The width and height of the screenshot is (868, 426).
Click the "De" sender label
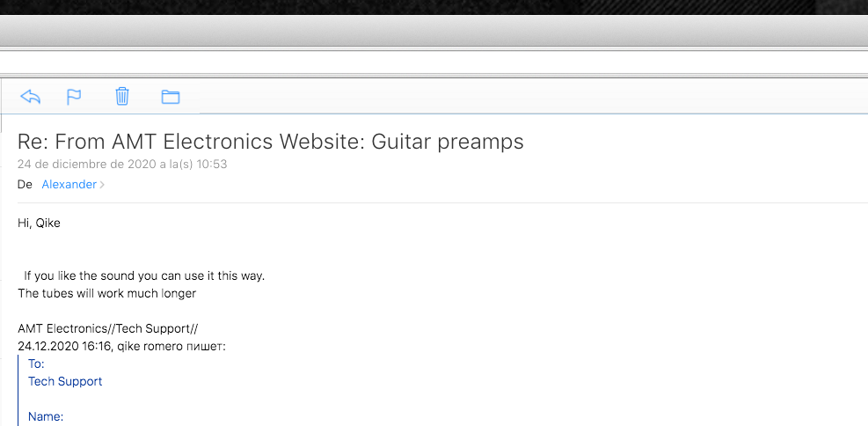tap(25, 185)
